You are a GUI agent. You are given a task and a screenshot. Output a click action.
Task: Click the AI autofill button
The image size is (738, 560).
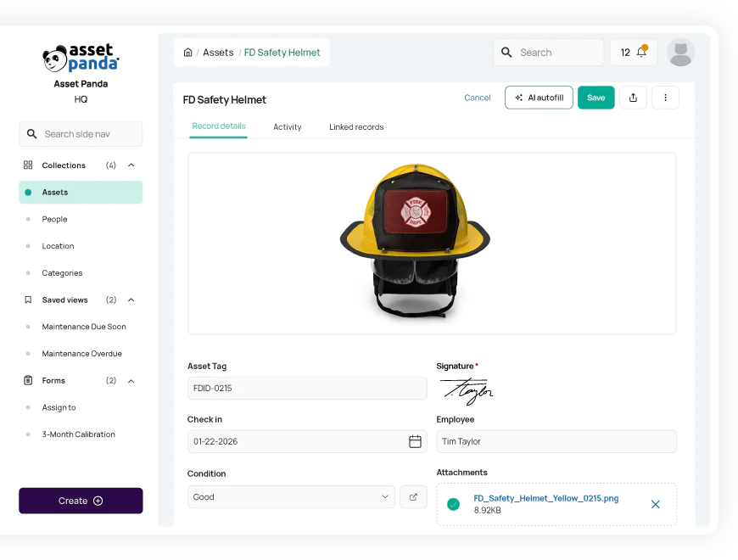(539, 98)
